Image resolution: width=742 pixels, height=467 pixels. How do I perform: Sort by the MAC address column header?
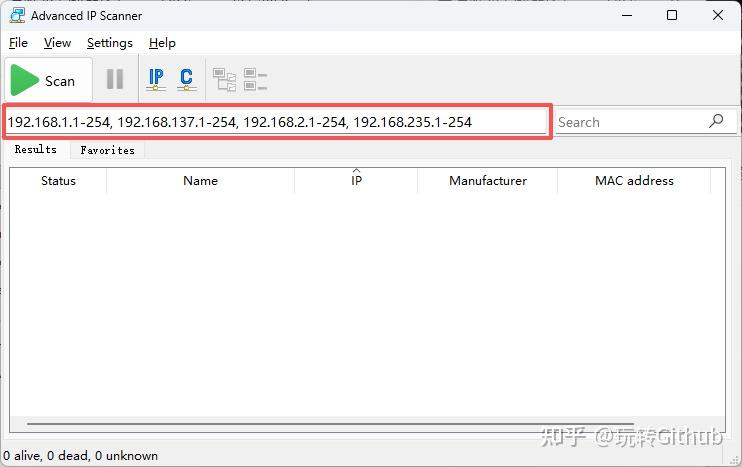point(634,181)
